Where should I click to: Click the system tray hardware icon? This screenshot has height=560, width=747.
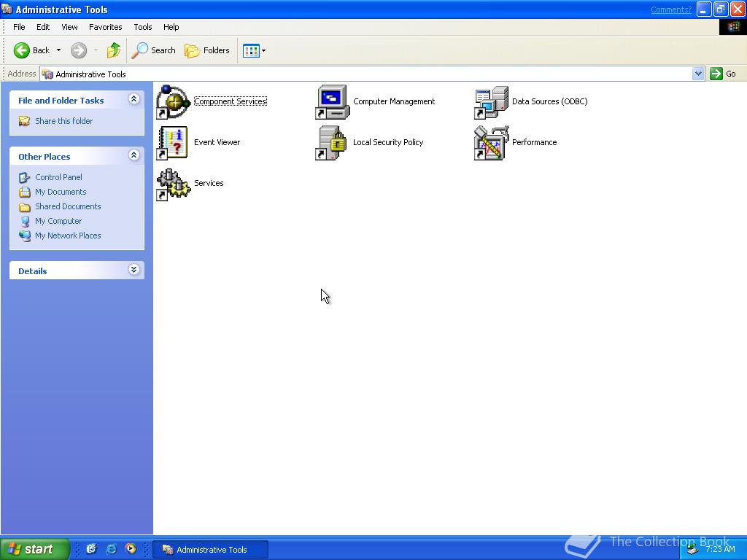click(x=692, y=550)
